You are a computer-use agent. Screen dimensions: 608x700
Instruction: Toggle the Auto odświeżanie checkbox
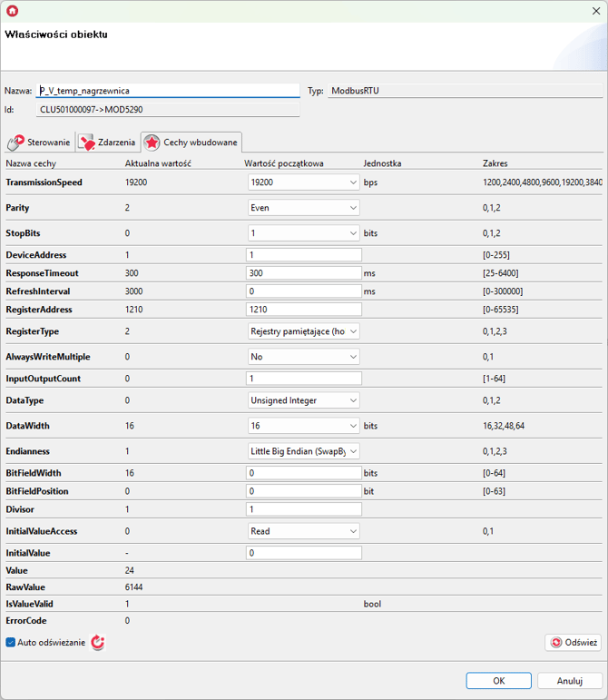click(11, 642)
